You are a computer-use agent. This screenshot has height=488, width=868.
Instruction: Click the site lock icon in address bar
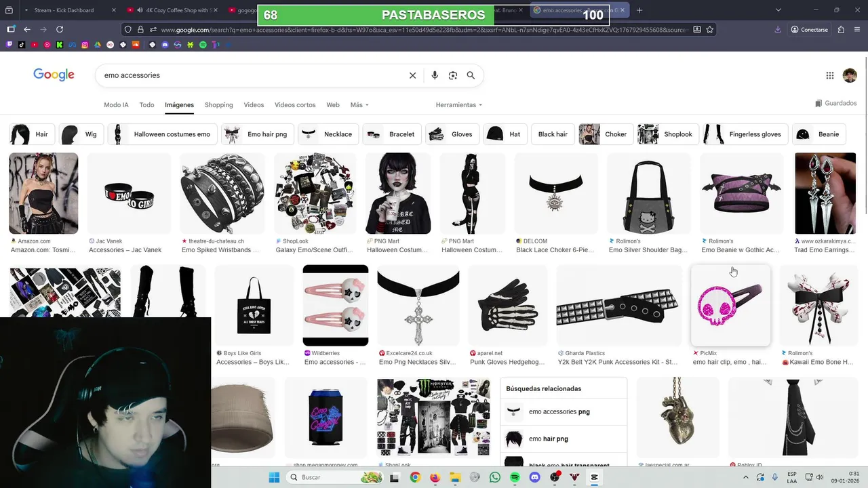[x=140, y=29]
